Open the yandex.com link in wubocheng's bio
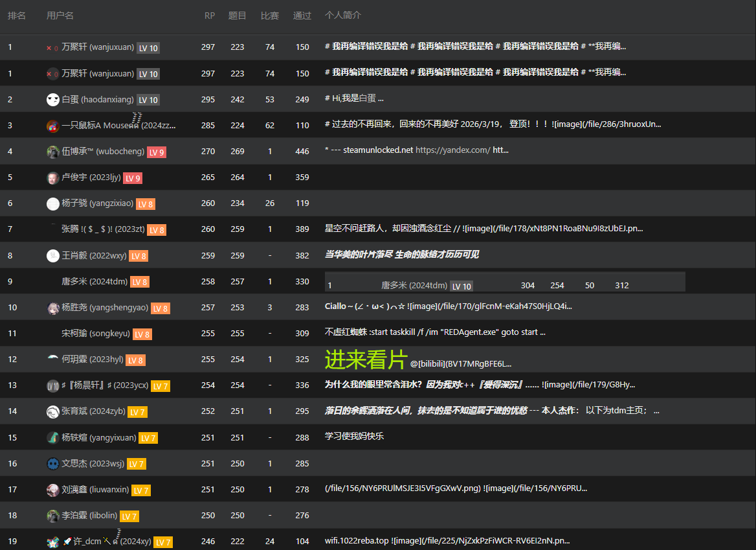Viewport: 756px width, 550px height. click(x=452, y=150)
